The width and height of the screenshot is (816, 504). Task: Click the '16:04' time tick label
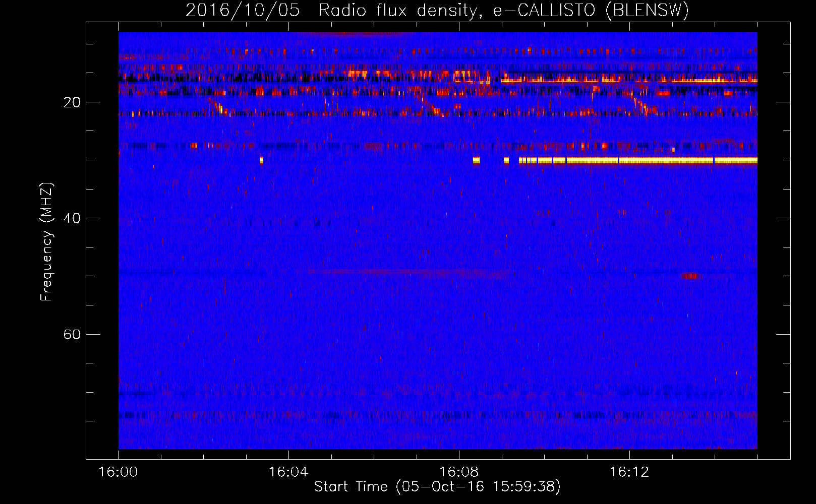(x=288, y=472)
